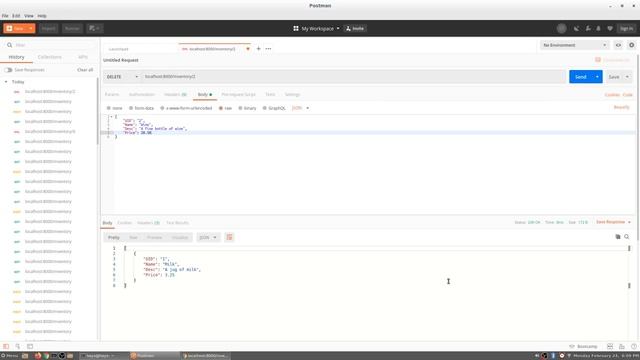The width and height of the screenshot is (640, 360).
Task: Select the binary body radio
Action: coord(240,108)
